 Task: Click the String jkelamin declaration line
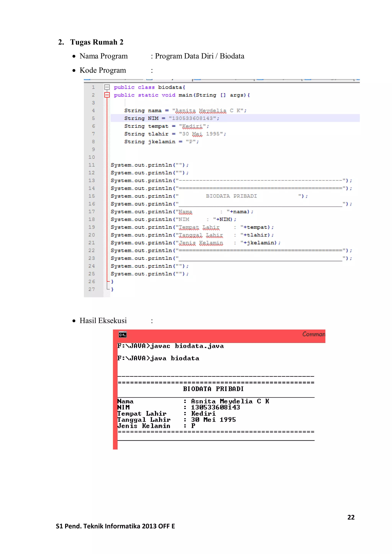(x=162, y=142)
